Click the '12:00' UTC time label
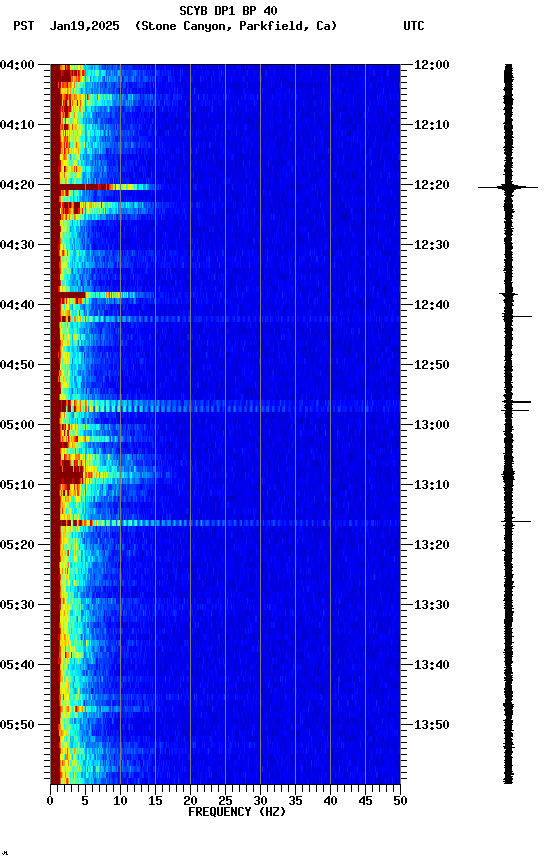The height and width of the screenshot is (864, 552). (432, 65)
